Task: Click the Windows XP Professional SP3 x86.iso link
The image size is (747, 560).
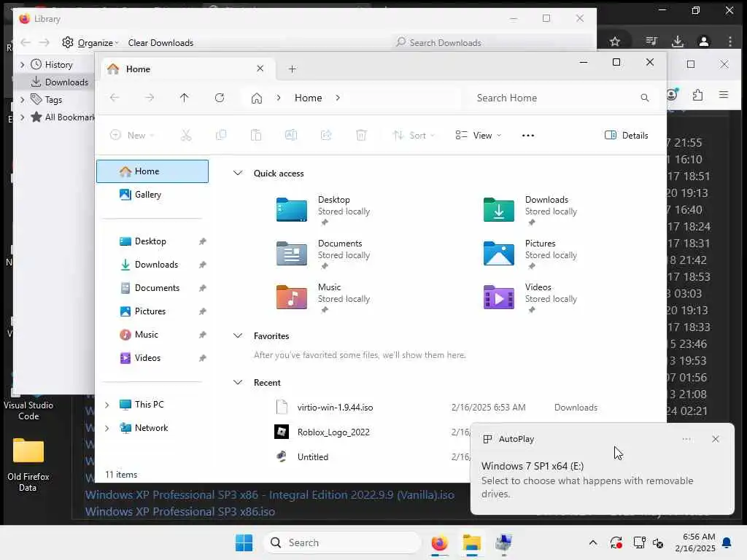Action: point(180,512)
